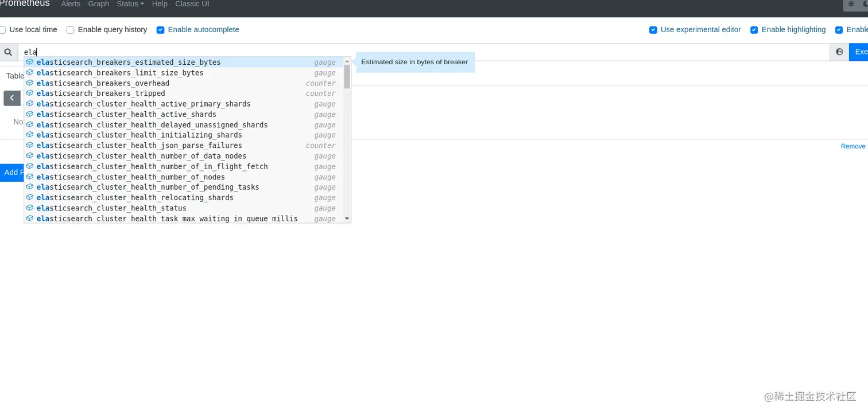Pick elasticsearch_cluster_health_active_shards suggestion
This screenshot has height=414, width=868.
tap(184, 114)
